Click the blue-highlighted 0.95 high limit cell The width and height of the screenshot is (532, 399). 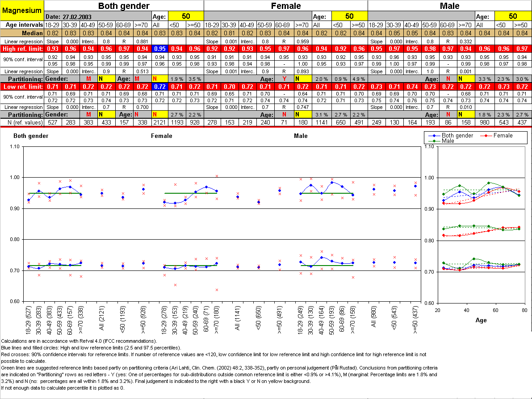pyautogui.click(x=160, y=49)
